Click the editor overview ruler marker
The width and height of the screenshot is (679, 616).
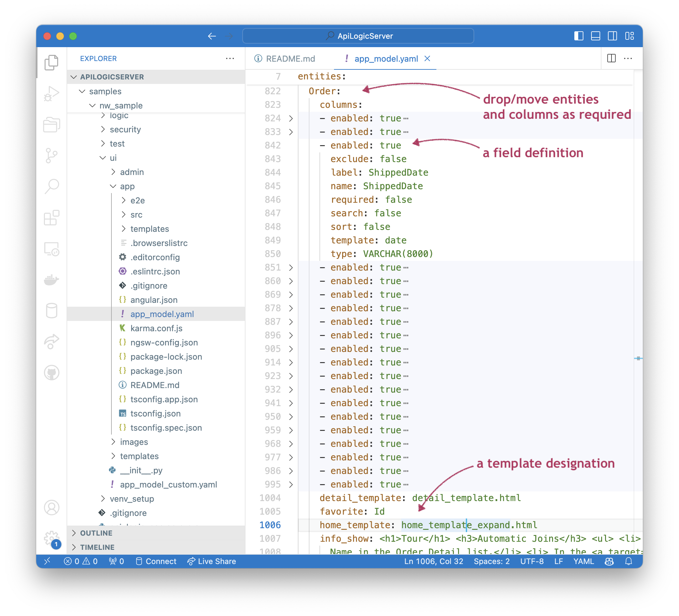click(x=638, y=358)
